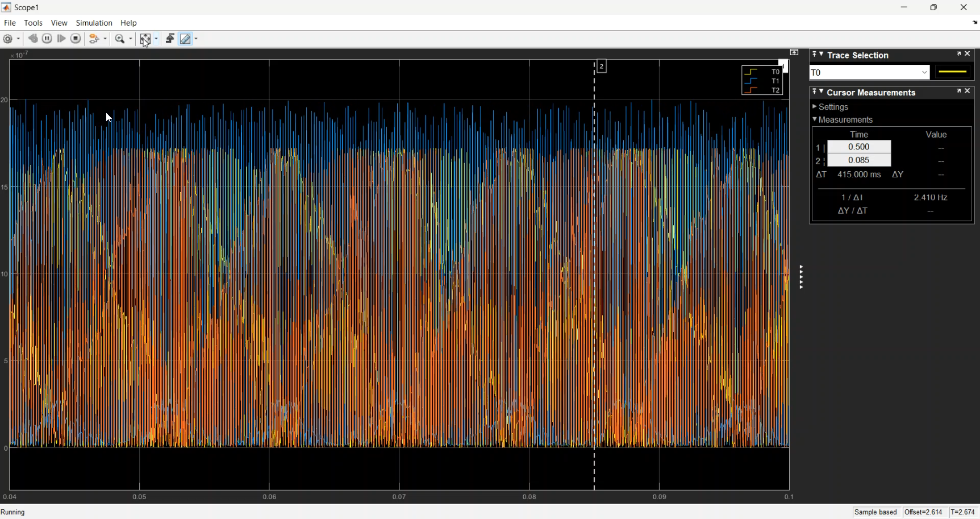Viewport: 980px width, 519px height.
Task: Toggle the Triggers toolbar icon
Action: (170, 39)
